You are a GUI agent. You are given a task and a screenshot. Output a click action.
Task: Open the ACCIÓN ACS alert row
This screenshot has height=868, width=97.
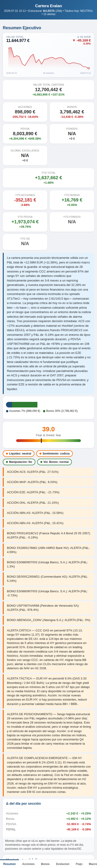pos(48,472)
